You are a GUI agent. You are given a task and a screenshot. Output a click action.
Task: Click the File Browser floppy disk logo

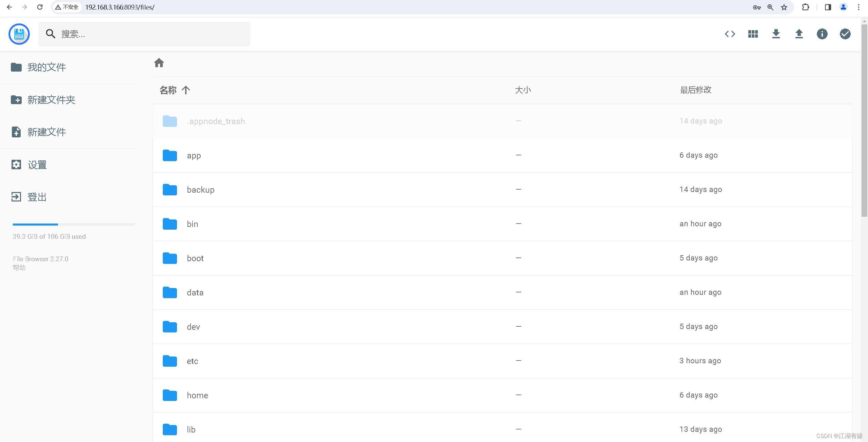coord(19,34)
